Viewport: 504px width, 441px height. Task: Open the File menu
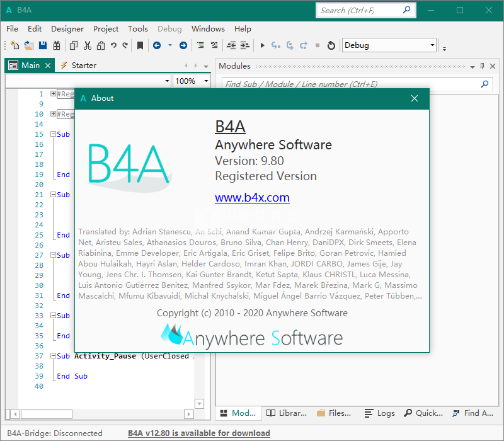pos(12,28)
